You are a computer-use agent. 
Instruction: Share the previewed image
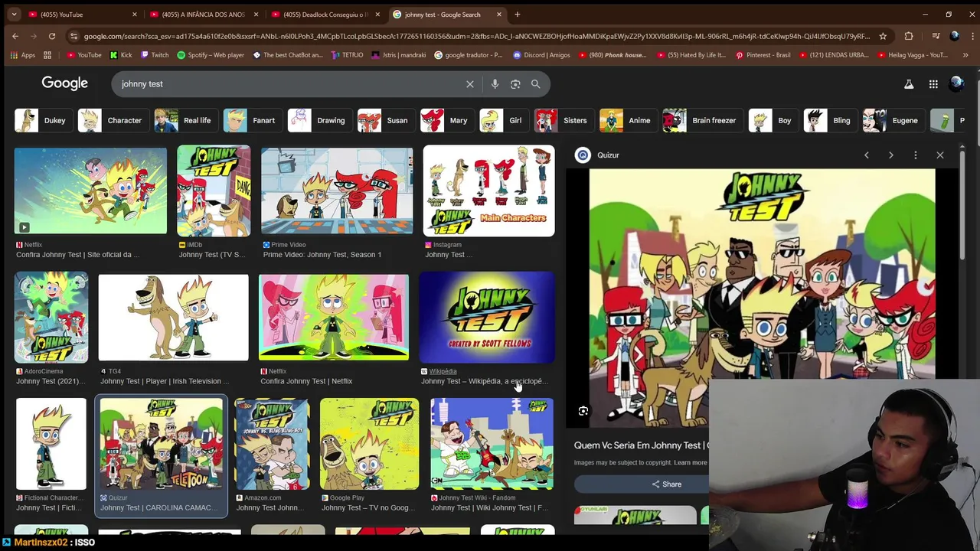tap(666, 484)
